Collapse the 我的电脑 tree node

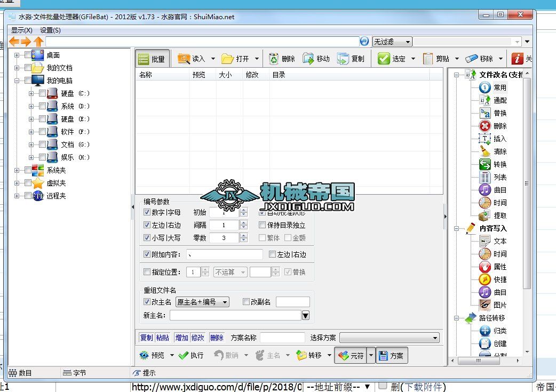point(17,81)
